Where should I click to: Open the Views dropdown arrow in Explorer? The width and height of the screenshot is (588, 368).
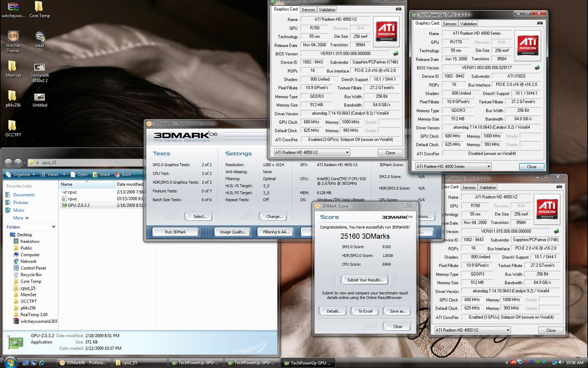[x=64, y=174]
